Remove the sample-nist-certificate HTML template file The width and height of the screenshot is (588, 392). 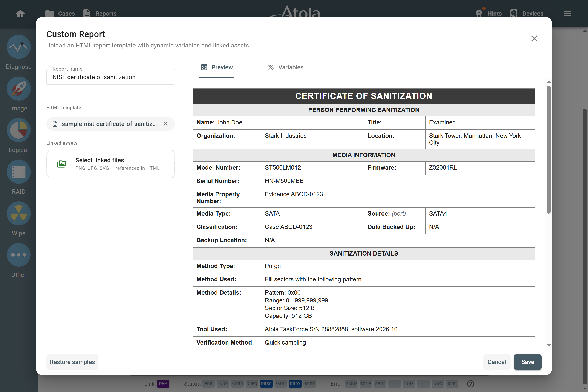pyautogui.click(x=165, y=124)
